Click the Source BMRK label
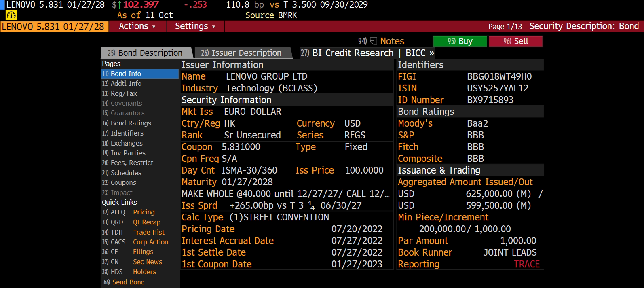This screenshot has height=288, width=644. 271,15
